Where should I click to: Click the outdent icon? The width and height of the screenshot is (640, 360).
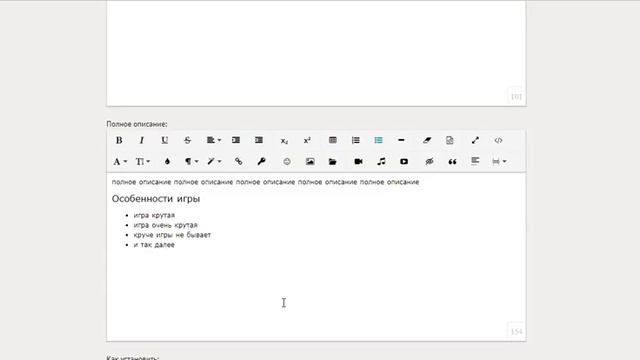tap(236, 140)
